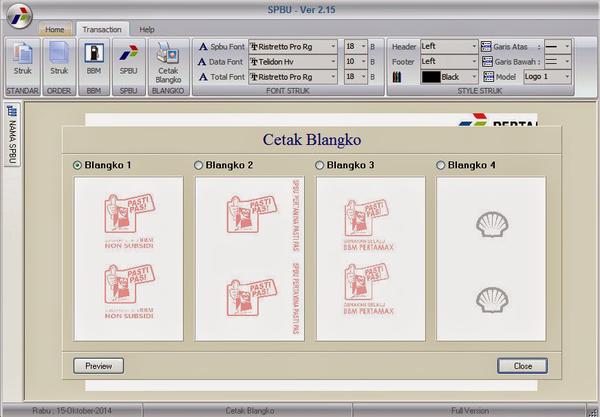600x417 pixels.
Task: Click the Close button in Cetak Blangko
Action: pyautogui.click(x=522, y=366)
